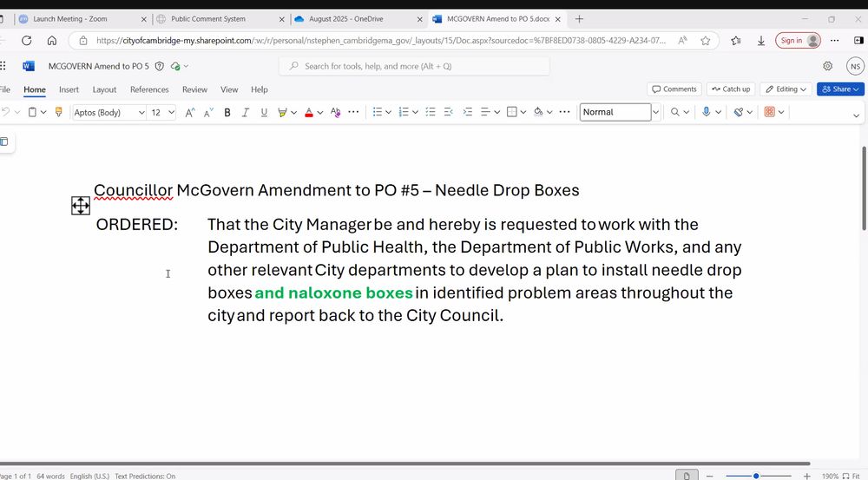Click the browser address bar
This screenshot has width=868, height=480.
[381, 41]
